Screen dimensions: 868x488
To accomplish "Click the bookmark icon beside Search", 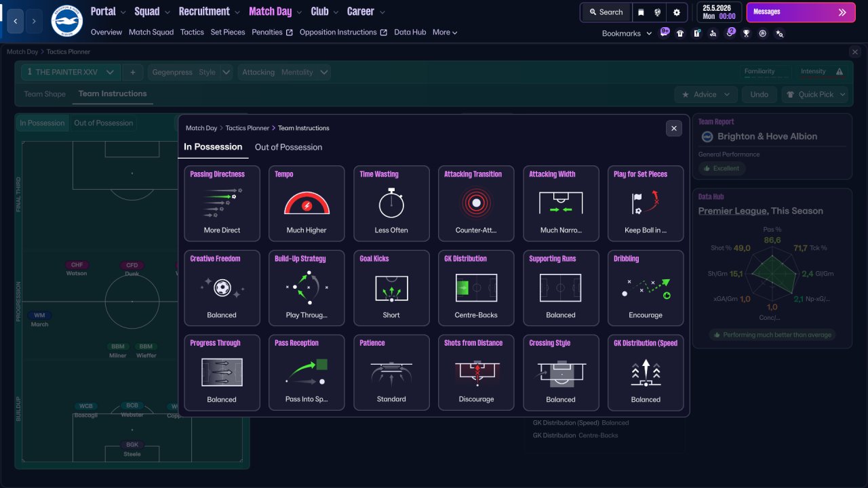I will coord(642,12).
